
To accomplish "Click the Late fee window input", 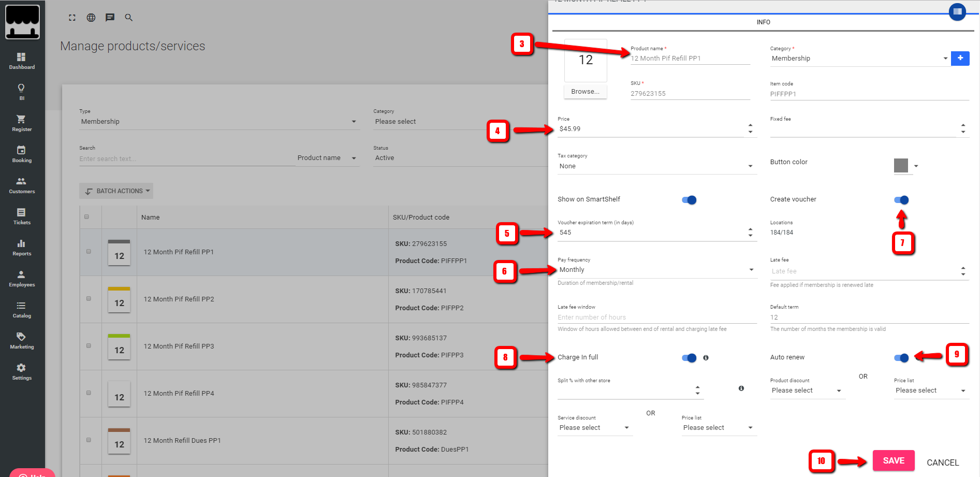I will [657, 317].
